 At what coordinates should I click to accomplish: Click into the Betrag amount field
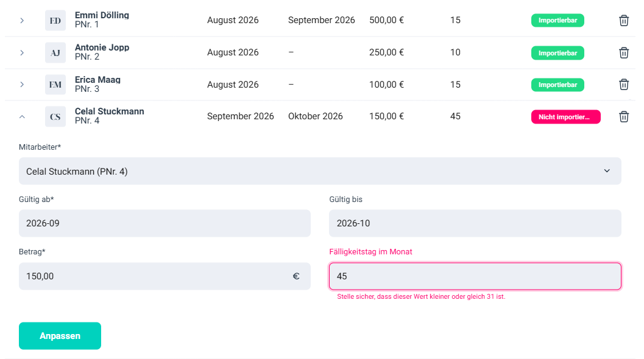165,276
